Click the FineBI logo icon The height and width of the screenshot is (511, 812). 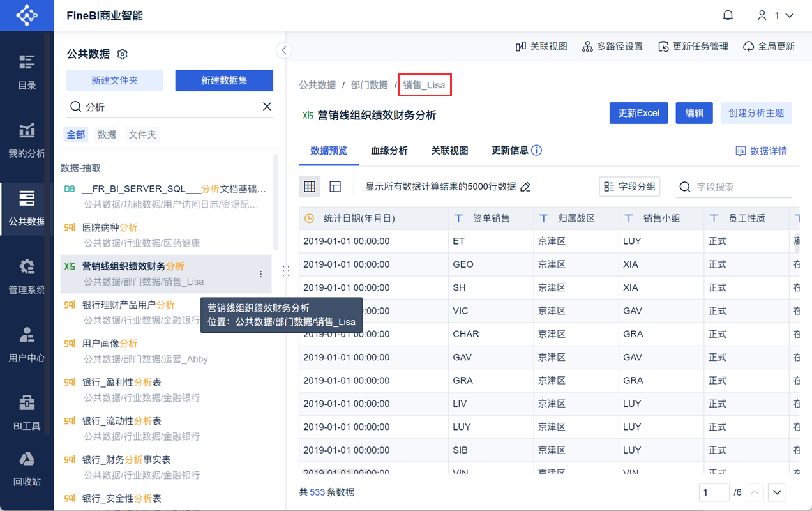[x=27, y=15]
